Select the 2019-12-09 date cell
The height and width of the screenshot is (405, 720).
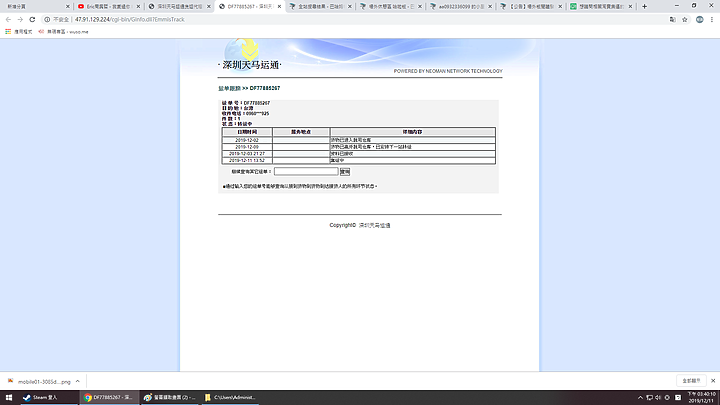coord(247,146)
